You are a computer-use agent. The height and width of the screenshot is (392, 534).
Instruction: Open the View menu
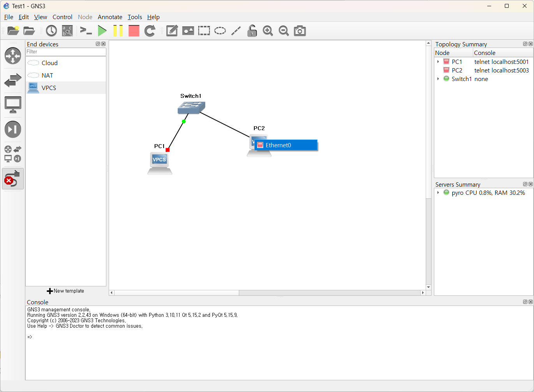coord(41,17)
